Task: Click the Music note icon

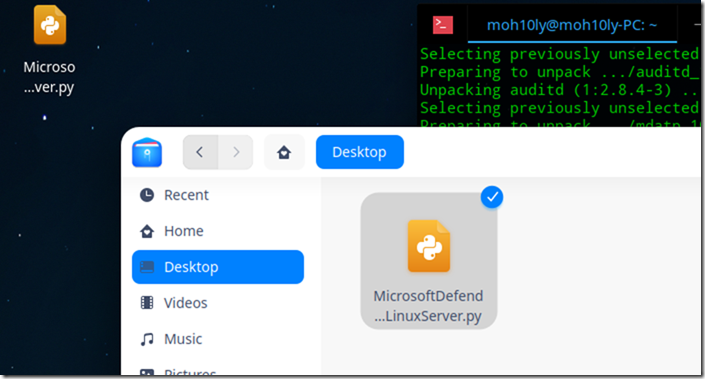Action: (147, 339)
